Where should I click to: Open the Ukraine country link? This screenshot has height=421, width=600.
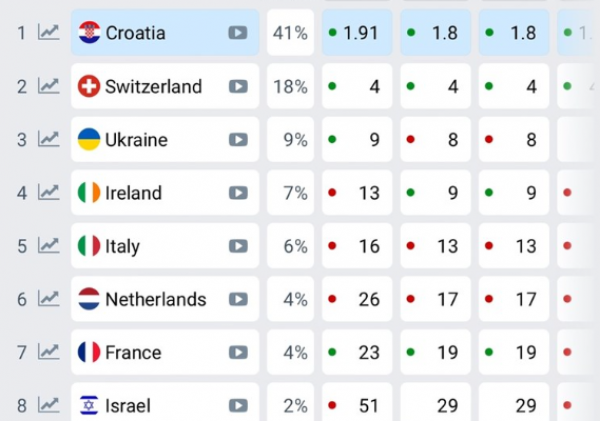(136, 140)
